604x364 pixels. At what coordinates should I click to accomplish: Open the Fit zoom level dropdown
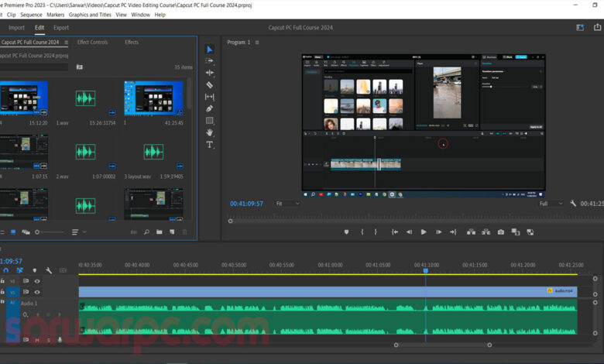(x=287, y=204)
